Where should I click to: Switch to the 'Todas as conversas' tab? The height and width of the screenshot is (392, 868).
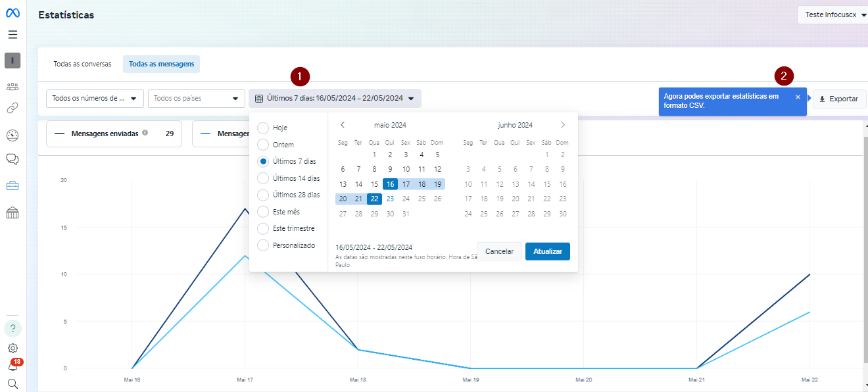[x=82, y=64]
